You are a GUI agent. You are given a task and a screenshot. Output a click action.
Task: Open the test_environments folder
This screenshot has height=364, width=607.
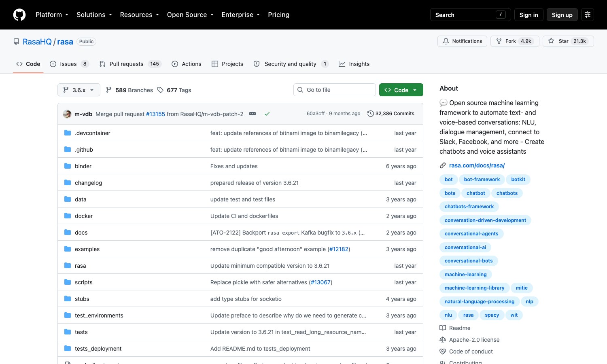pyautogui.click(x=99, y=315)
